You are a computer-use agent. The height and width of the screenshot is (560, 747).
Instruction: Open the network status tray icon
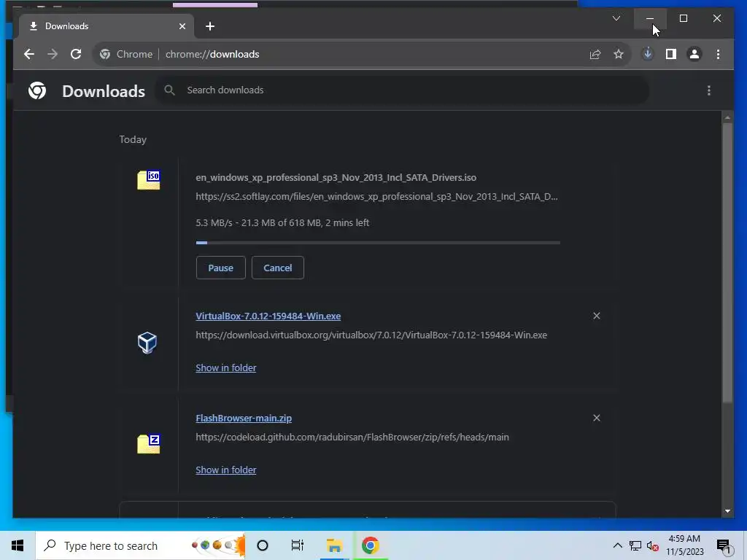(635, 545)
